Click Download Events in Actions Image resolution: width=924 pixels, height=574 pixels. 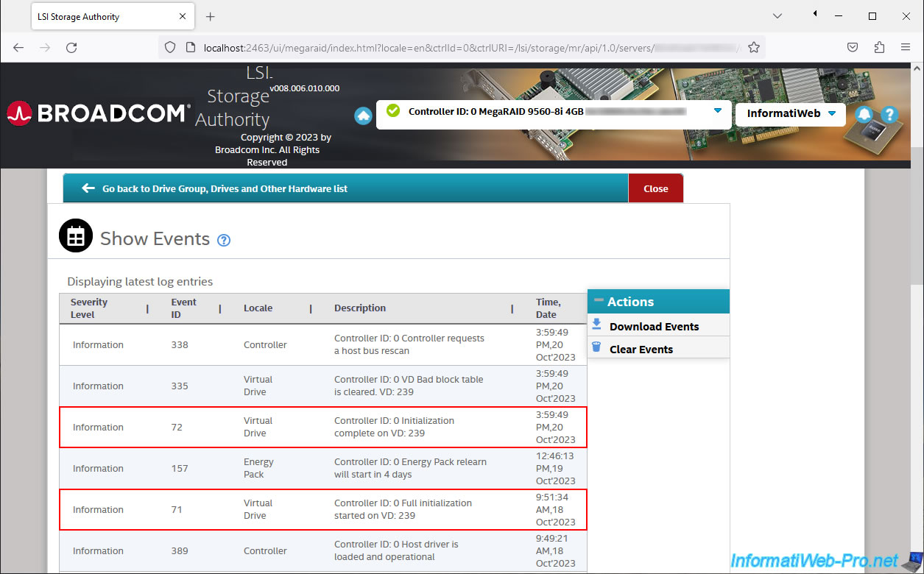(x=655, y=327)
